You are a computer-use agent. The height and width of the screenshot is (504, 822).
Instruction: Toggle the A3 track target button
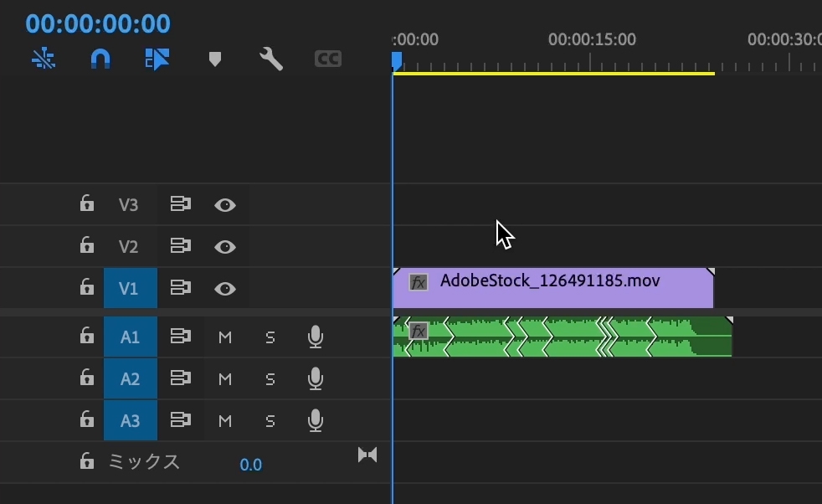(130, 420)
